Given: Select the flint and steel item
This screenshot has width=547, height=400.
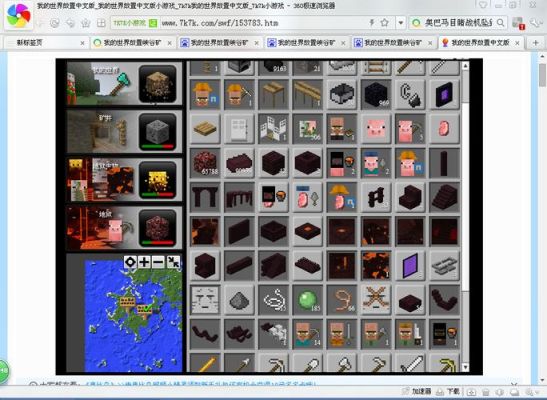Looking at the screenshot, I should pyautogui.click(x=410, y=94).
